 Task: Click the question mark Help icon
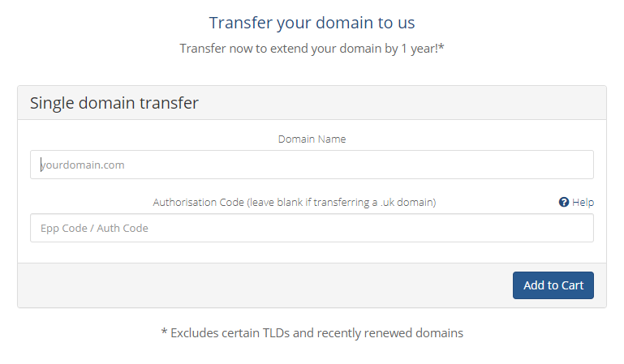(563, 202)
